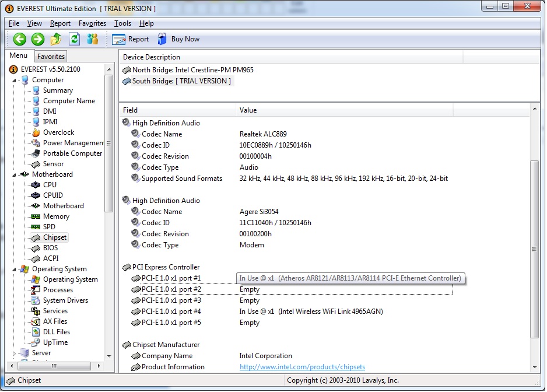
Task: Select the Power Management icon
Action: coord(36,143)
